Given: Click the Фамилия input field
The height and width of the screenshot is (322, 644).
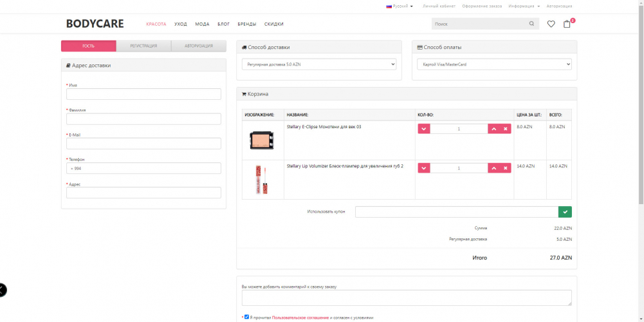Looking at the screenshot, I should pos(143,119).
